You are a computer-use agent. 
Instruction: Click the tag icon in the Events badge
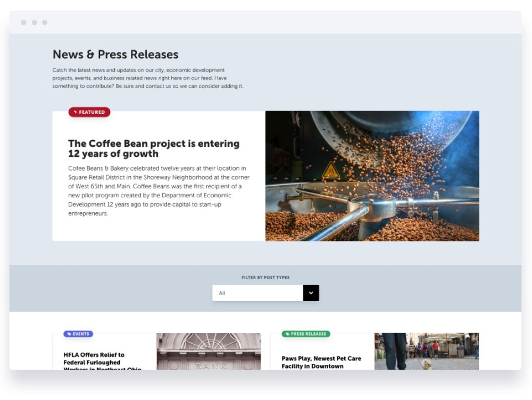[69, 334]
